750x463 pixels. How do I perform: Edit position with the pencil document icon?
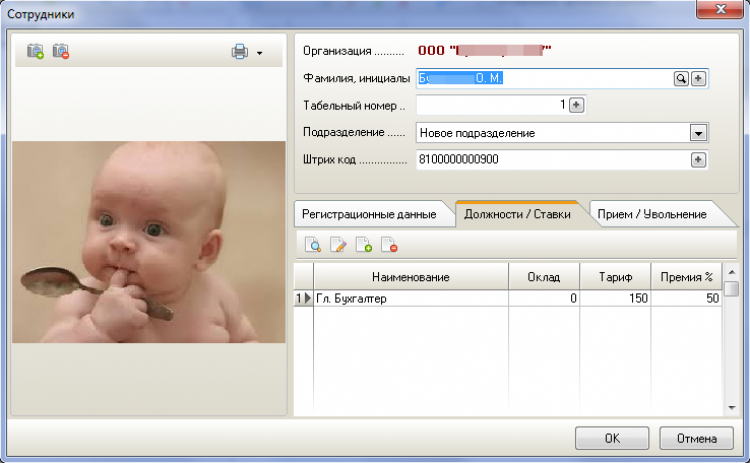coord(338,245)
